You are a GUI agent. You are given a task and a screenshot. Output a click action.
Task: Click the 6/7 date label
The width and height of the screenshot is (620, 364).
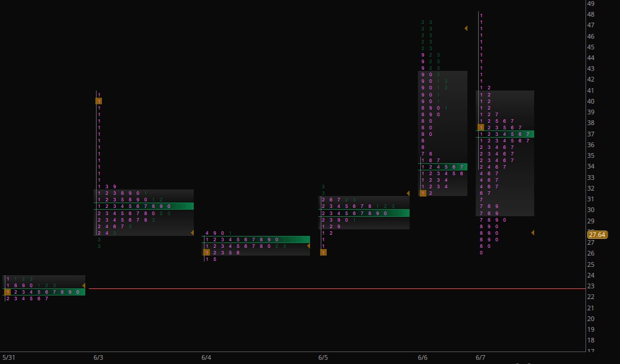[x=480, y=357]
